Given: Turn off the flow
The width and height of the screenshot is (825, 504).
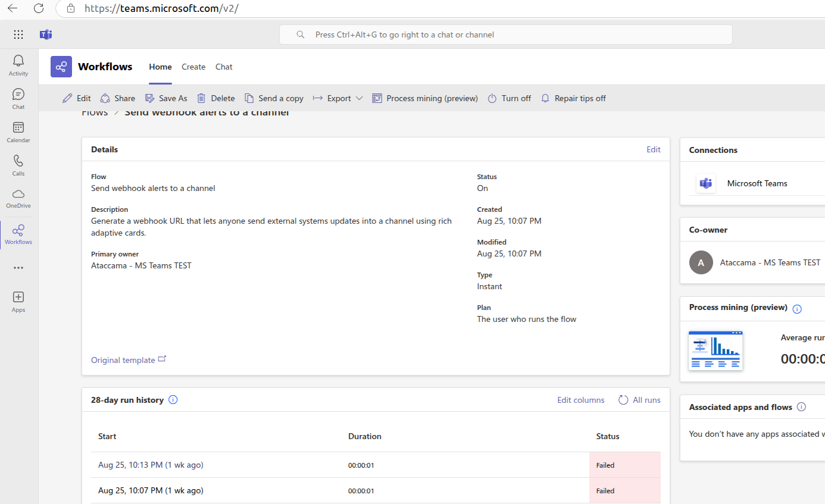Looking at the screenshot, I should coord(509,98).
